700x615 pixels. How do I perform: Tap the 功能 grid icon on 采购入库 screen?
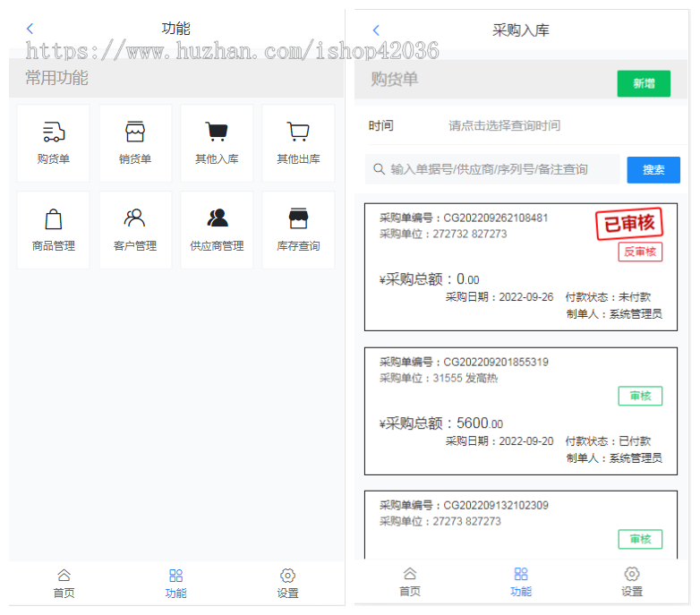[x=521, y=574]
